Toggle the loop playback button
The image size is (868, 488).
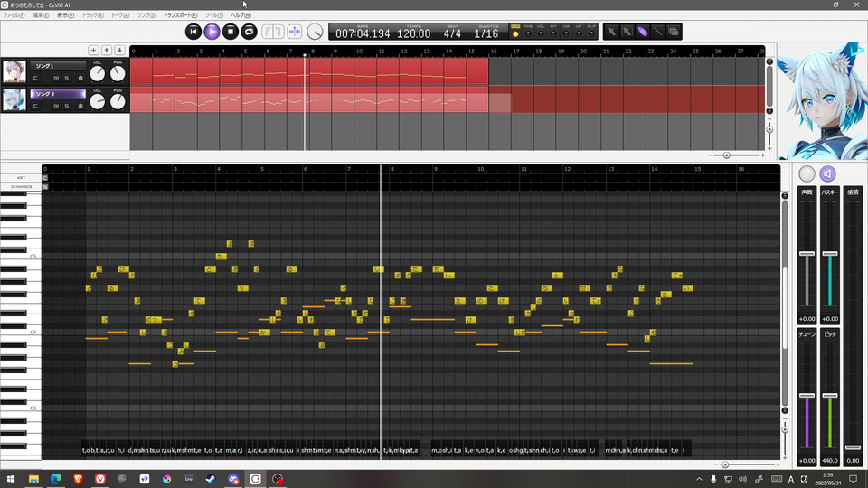pos(250,32)
